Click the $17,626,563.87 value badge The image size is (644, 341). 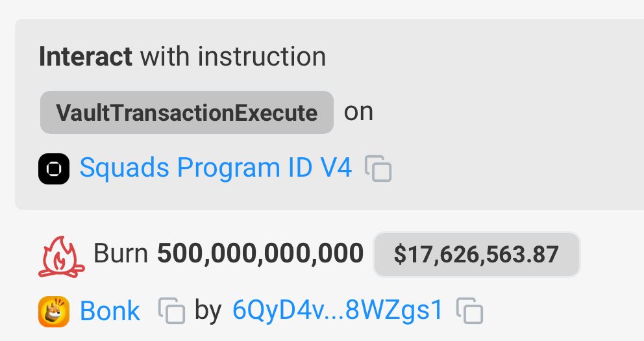click(x=477, y=255)
